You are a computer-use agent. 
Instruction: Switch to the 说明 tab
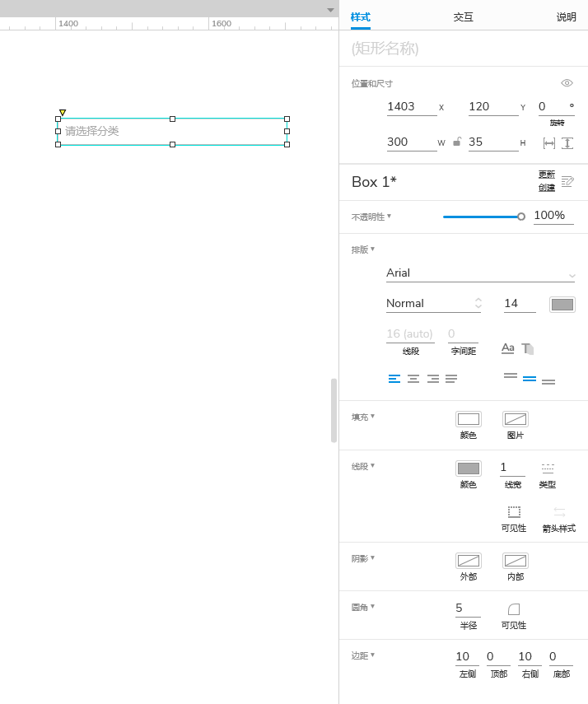[566, 17]
